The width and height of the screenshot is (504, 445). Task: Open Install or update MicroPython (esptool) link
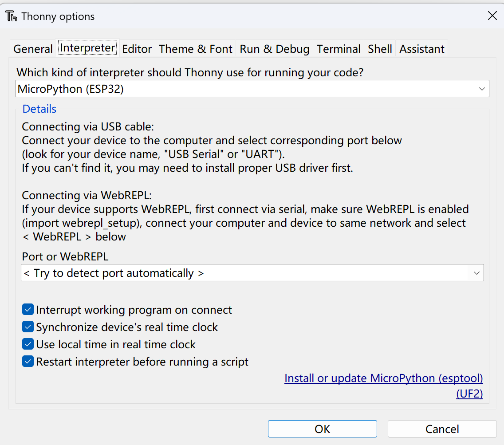click(383, 378)
